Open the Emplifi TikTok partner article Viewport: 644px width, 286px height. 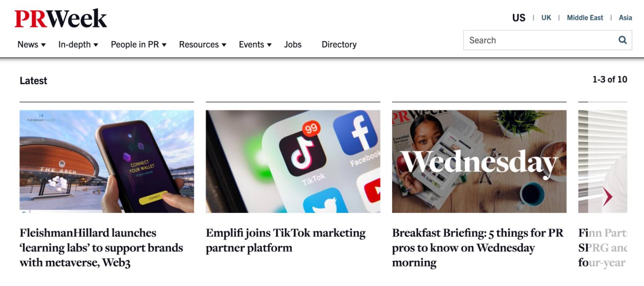[285, 240]
